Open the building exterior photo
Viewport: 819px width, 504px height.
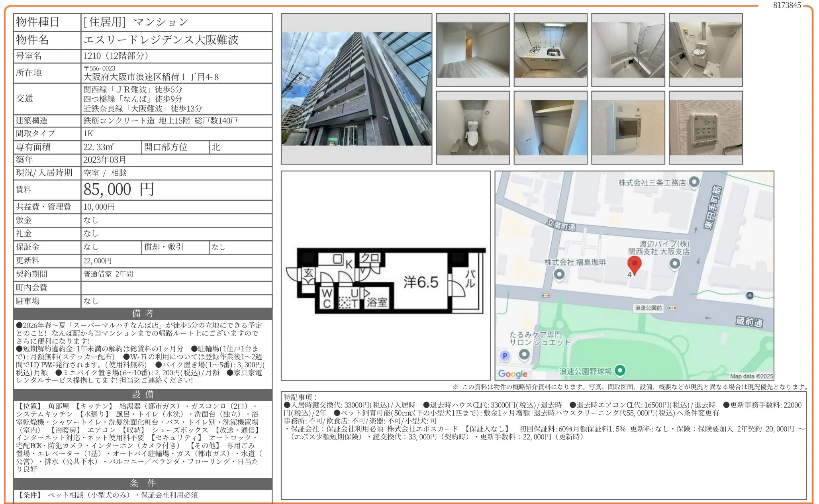tap(356, 89)
